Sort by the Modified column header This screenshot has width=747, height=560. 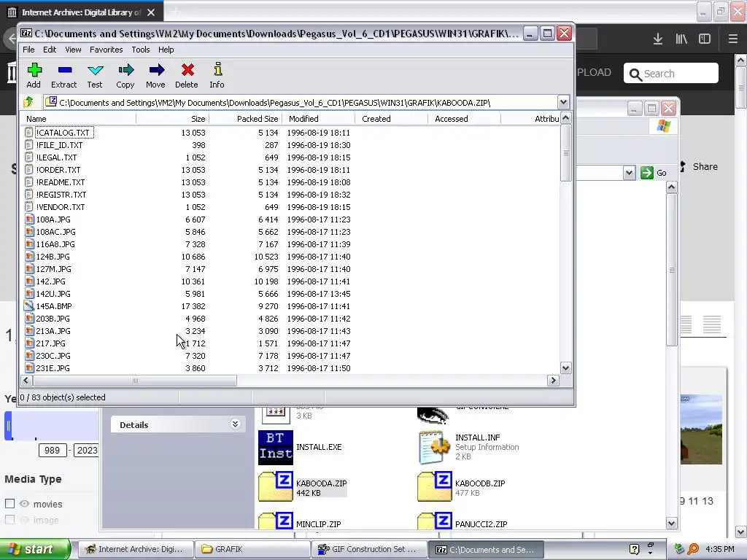[x=319, y=119]
